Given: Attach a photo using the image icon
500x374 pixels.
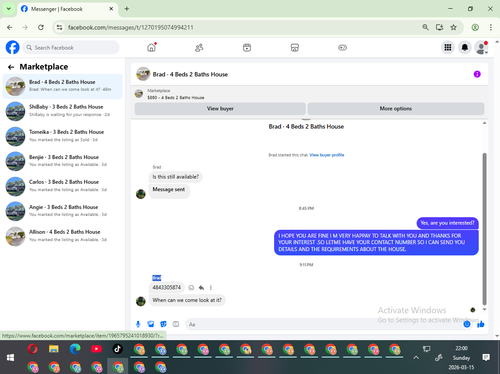Looking at the screenshot, I should [x=151, y=324].
